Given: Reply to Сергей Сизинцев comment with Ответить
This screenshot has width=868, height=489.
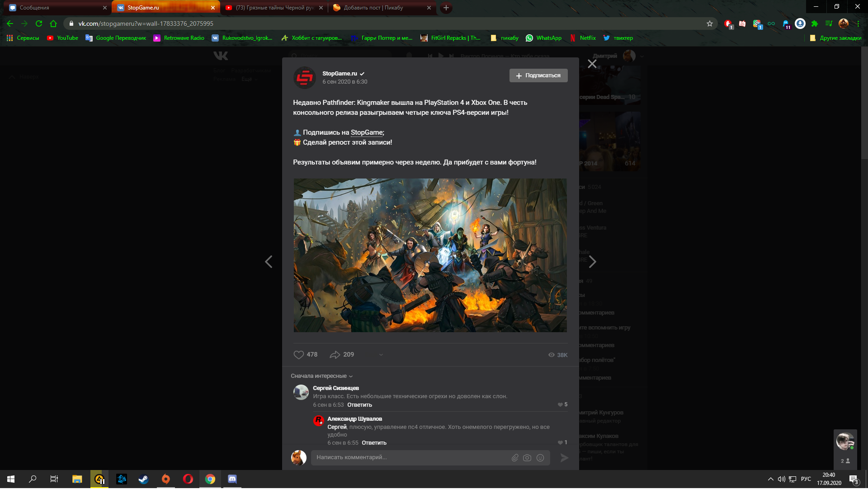Looking at the screenshot, I should [x=359, y=405].
